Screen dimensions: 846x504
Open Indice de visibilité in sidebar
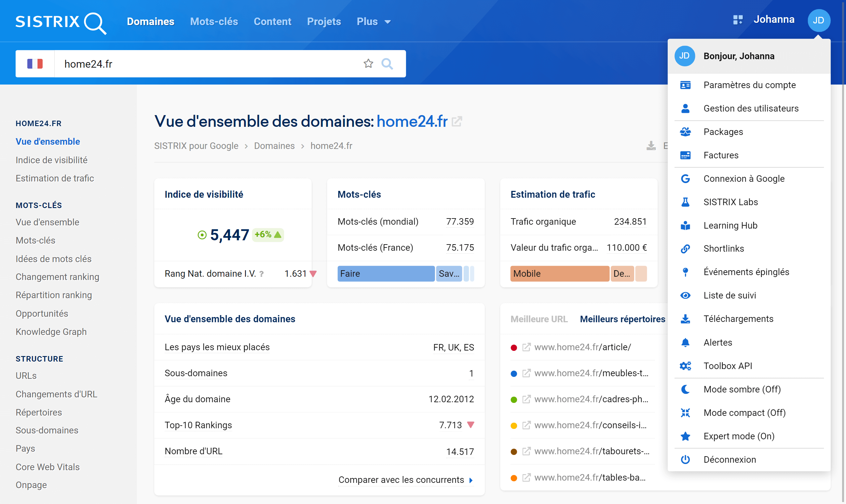[x=52, y=160]
